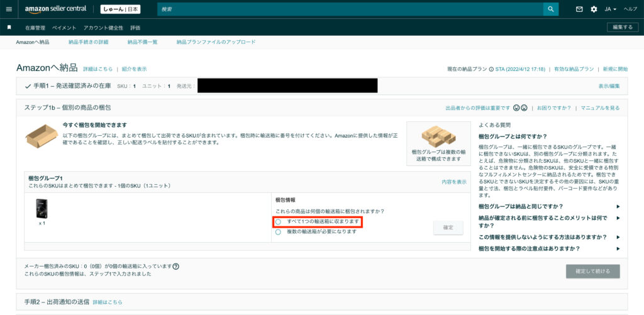Expand 納品が確定される前に梱包することのメリット question
The width and height of the screenshot is (644, 315).
pyautogui.click(x=549, y=222)
